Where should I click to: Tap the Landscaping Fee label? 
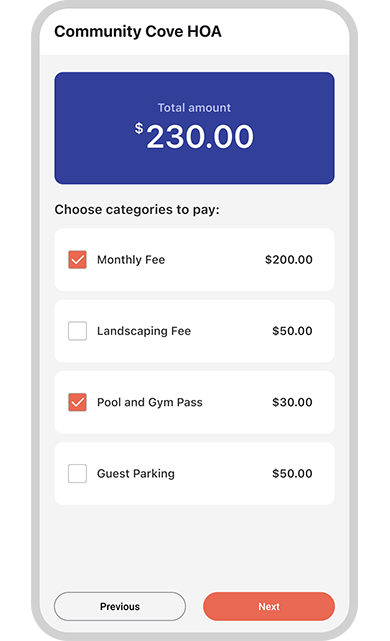coord(144,331)
